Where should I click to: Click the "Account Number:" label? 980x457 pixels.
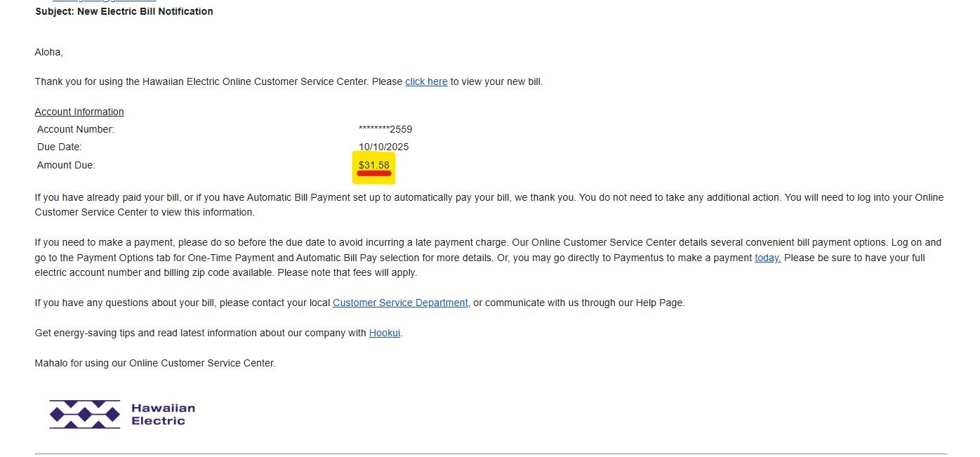pos(76,129)
